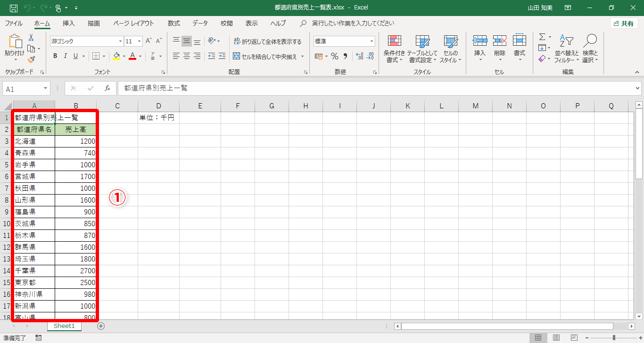Click the 共有 share button
This screenshot has width=644, height=343.
point(624,24)
